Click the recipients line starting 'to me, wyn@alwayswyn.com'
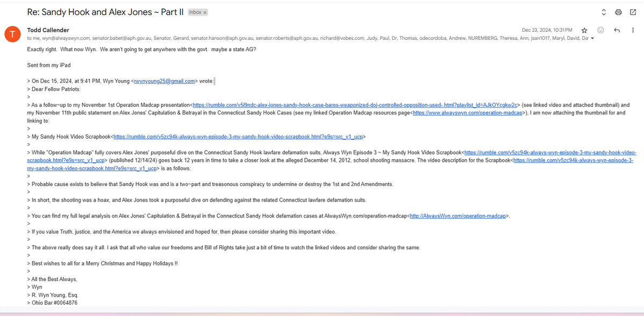 pyautogui.click(x=308, y=39)
